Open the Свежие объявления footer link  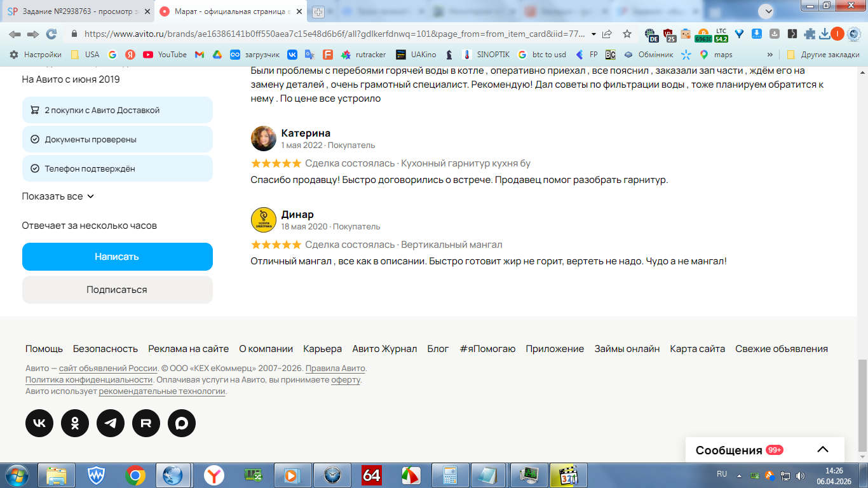(x=782, y=349)
